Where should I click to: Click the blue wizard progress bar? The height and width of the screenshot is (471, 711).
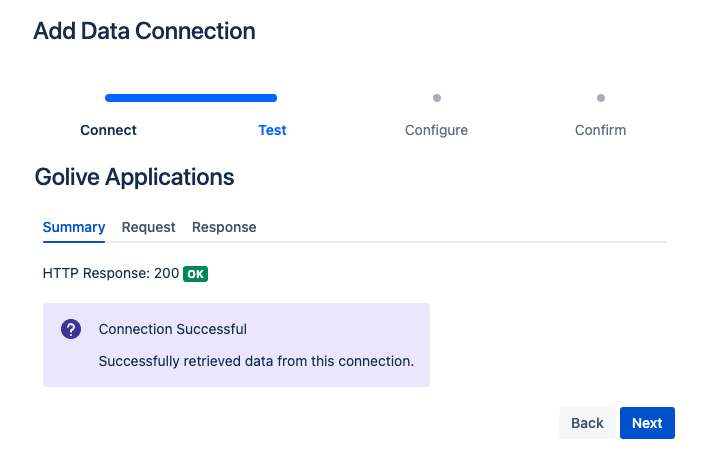[191, 98]
